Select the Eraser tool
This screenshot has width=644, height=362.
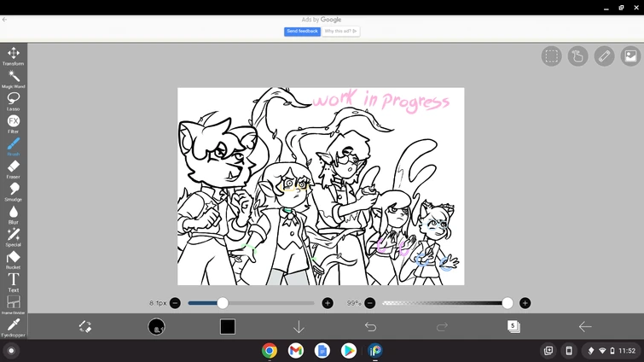[13, 169]
